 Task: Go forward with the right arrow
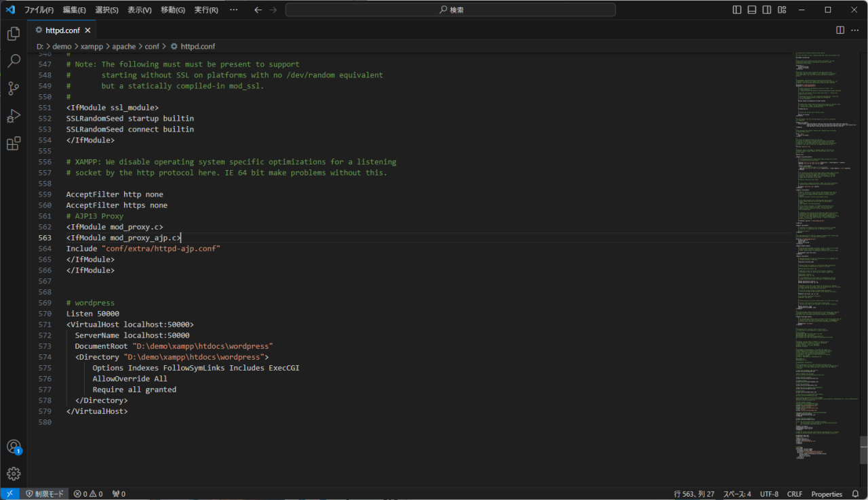point(273,10)
